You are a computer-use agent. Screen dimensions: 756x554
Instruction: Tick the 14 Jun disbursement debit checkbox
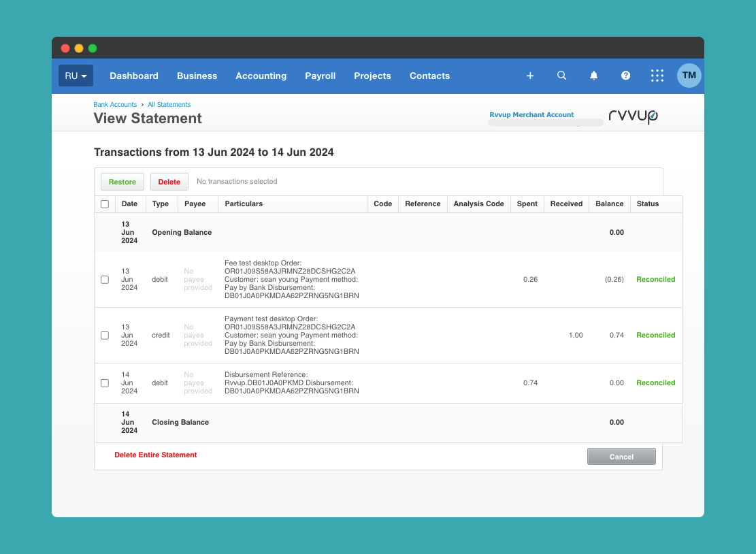105,383
